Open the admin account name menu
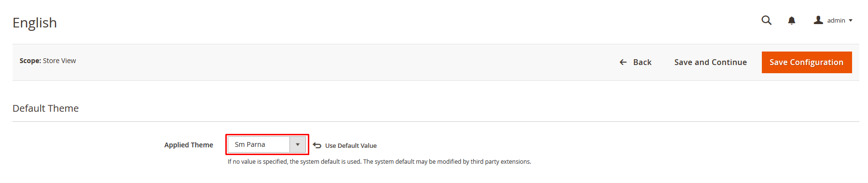Image resolution: width=868 pixels, height=183 pixels. (836, 20)
